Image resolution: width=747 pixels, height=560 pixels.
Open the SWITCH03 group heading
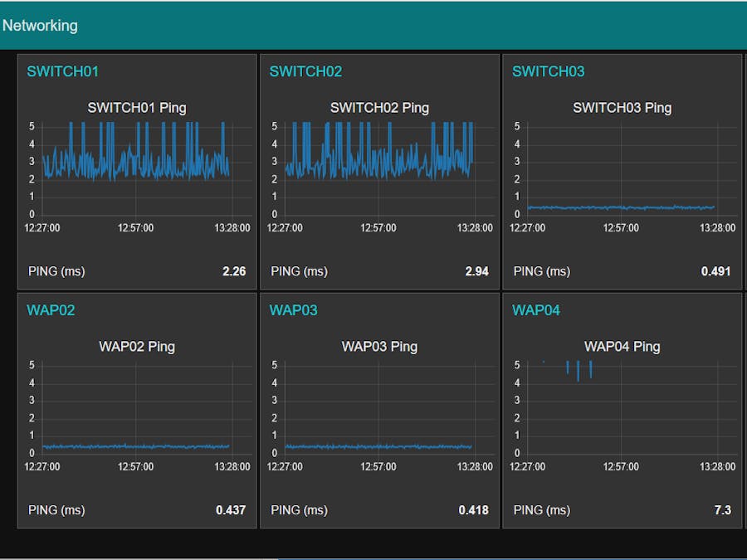pyautogui.click(x=548, y=71)
